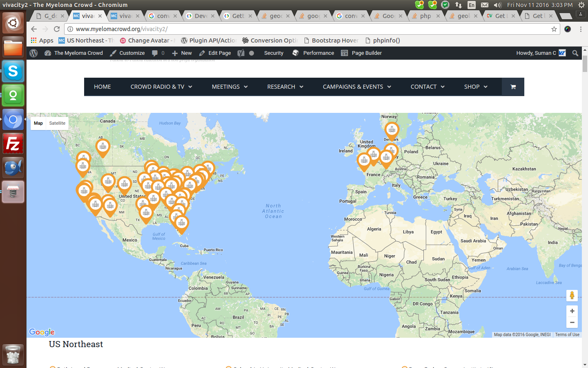Click the map marker just left of France
The height and width of the screenshot is (368, 588).
click(x=364, y=162)
